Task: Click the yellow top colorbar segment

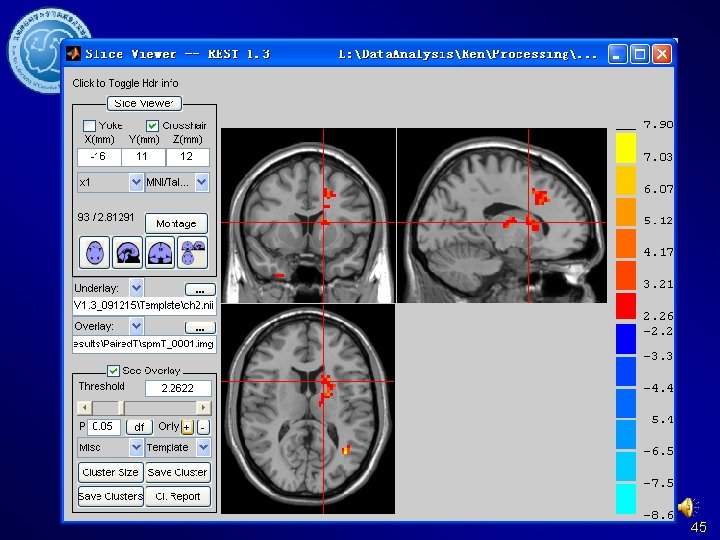Action: point(625,147)
